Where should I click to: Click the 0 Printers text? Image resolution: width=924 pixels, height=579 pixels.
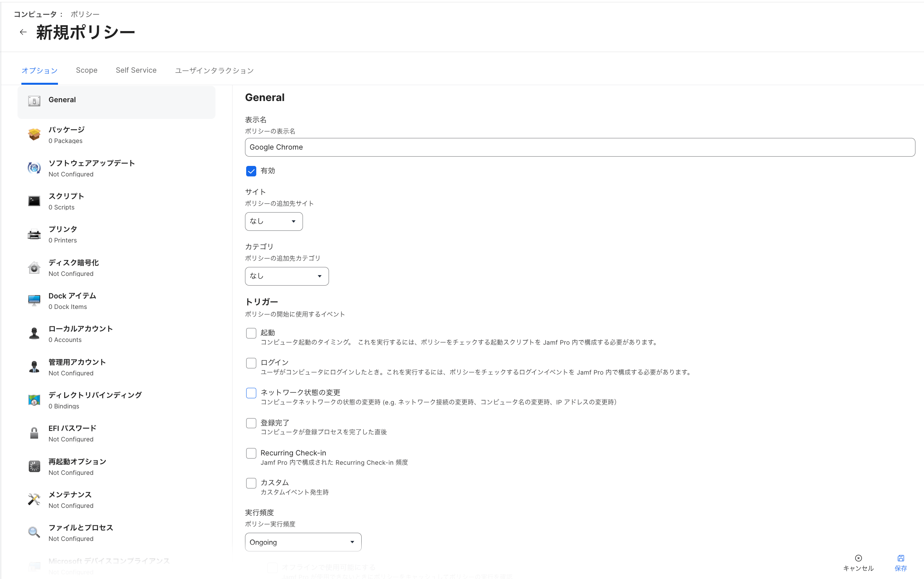coord(63,240)
